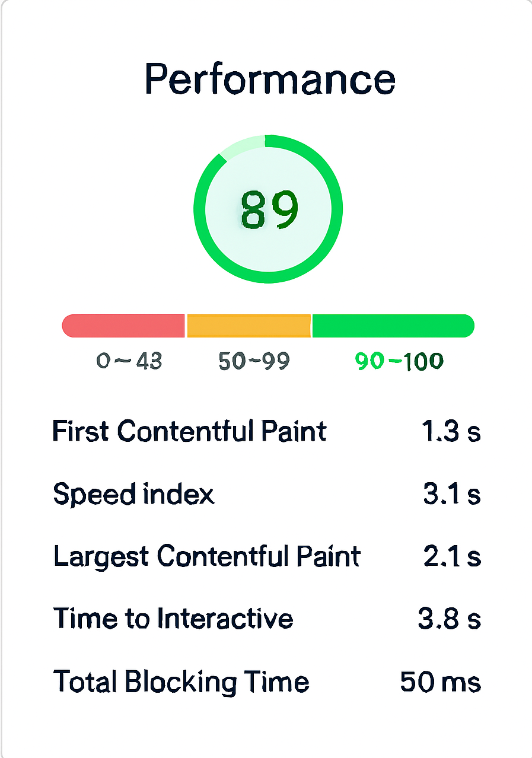Click the 0~43 range label

click(x=129, y=361)
